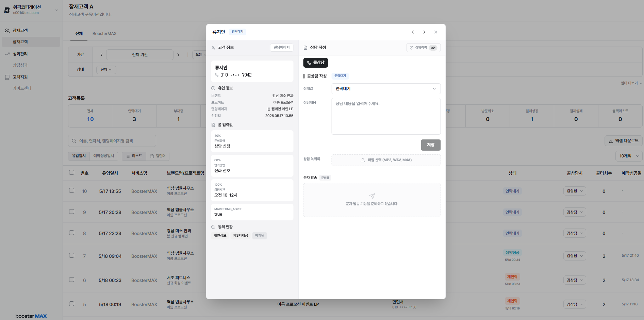The image size is (644, 320).
Task: Check the row number 6 checkbox
Action: click(x=71, y=280)
